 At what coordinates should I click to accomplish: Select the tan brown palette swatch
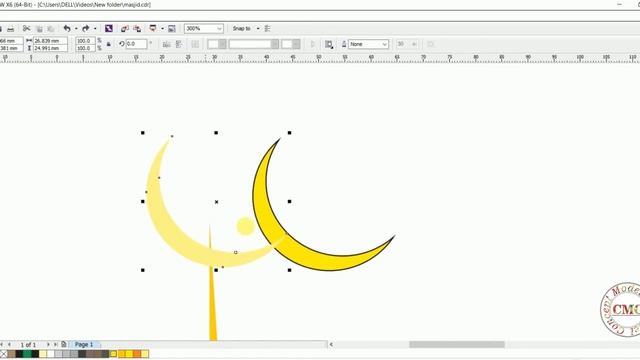pyautogui.click(x=11, y=353)
